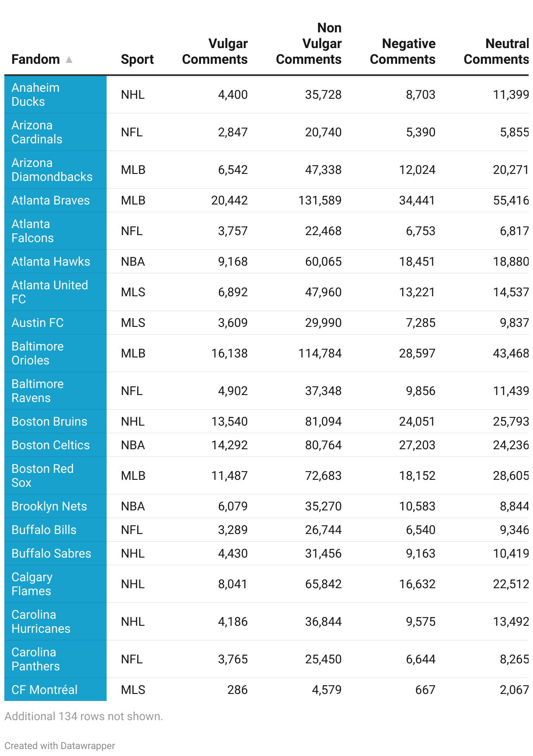Image resolution: width=533 pixels, height=756 pixels.
Task: Sort by Non Vulgar Comments column
Action: 309,44
